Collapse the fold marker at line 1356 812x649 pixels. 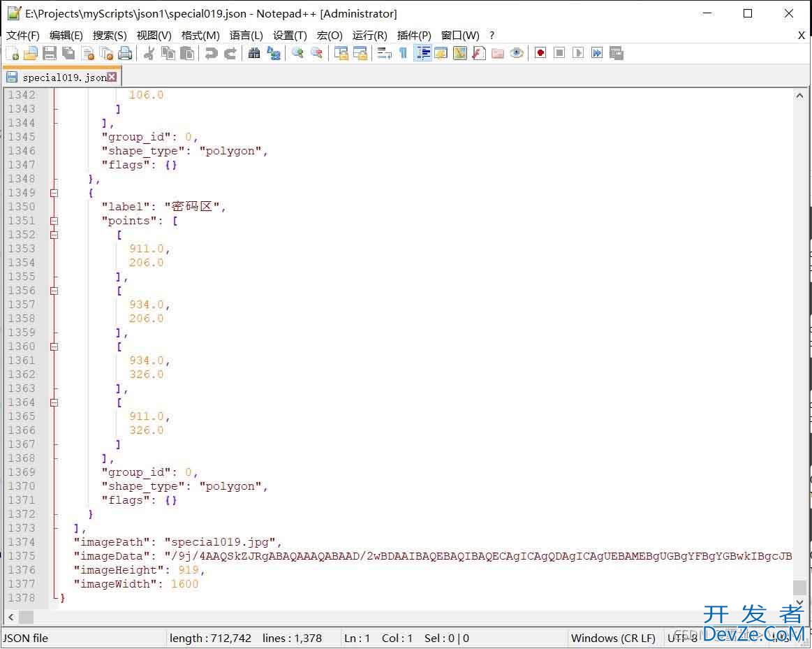(x=54, y=291)
